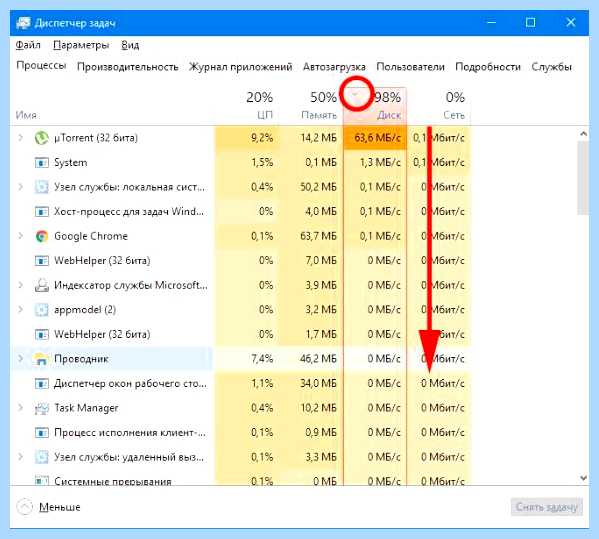Expand the Проводник process row

pyautogui.click(x=21, y=359)
